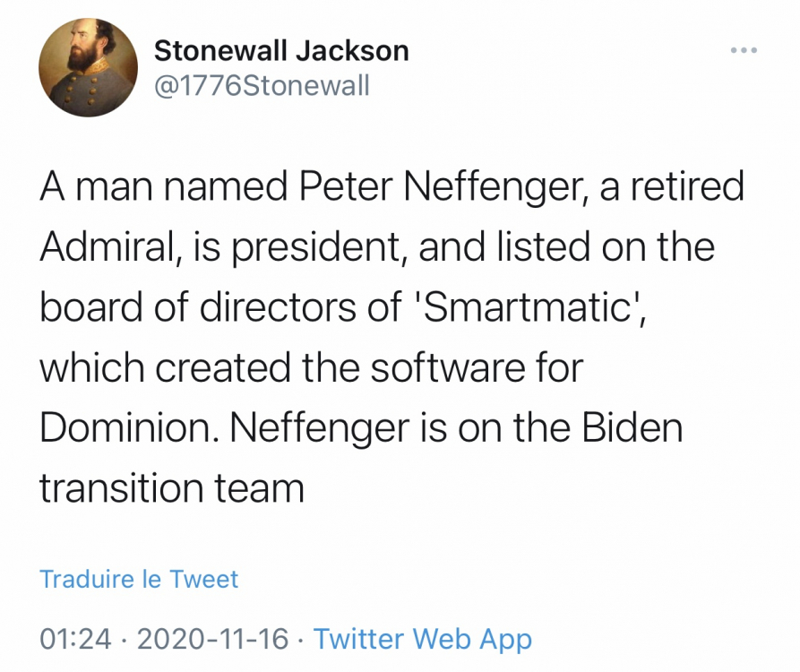Click the words "transition team"
This screenshot has width=800, height=672.
[172, 488]
